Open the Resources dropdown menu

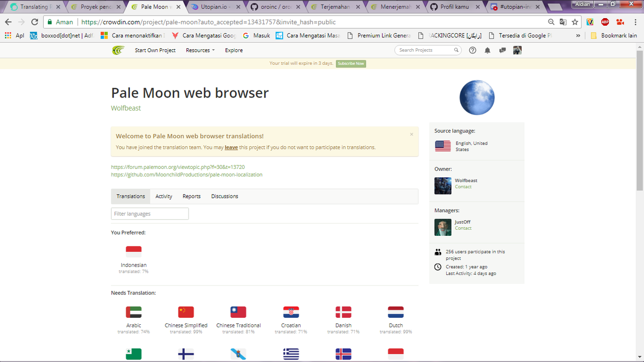coord(200,50)
